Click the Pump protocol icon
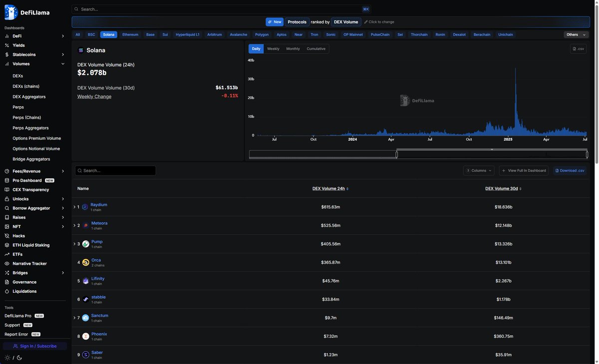Viewport: 599px width, 364px height. (x=85, y=244)
